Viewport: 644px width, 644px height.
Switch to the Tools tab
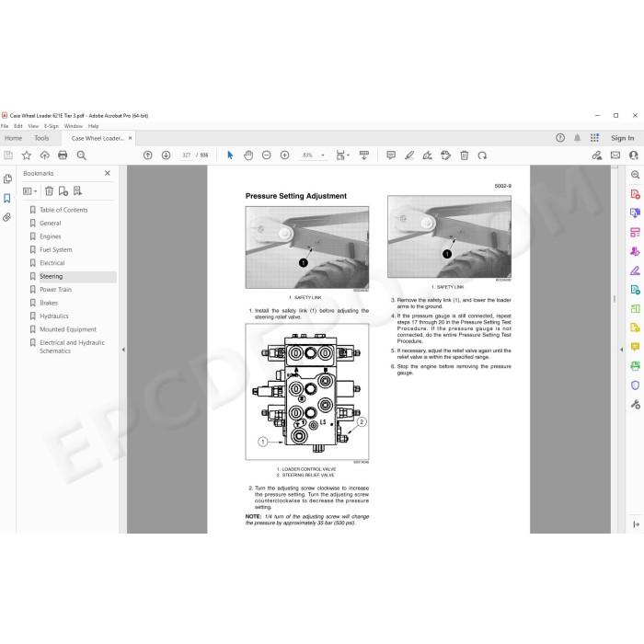tap(41, 138)
